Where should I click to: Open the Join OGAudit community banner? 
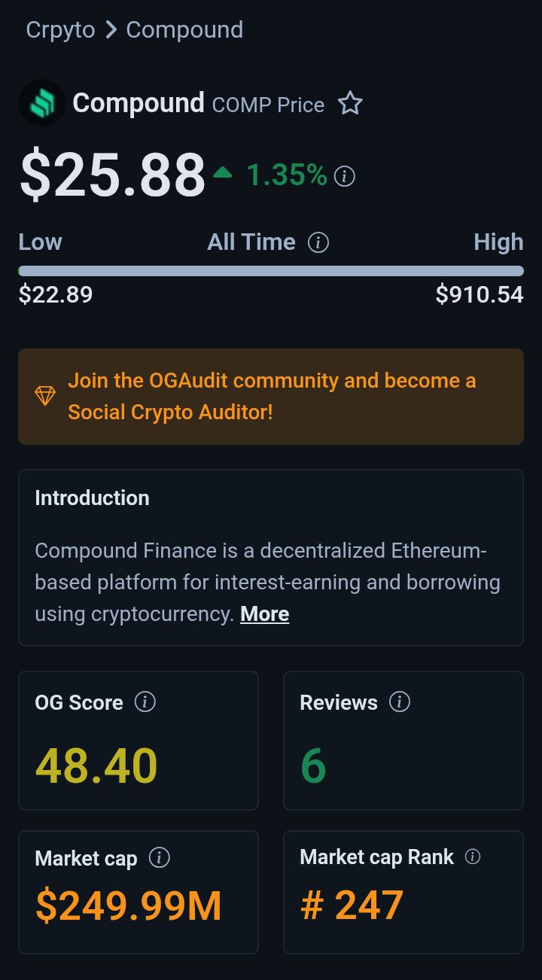pyautogui.click(x=271, y=396)
